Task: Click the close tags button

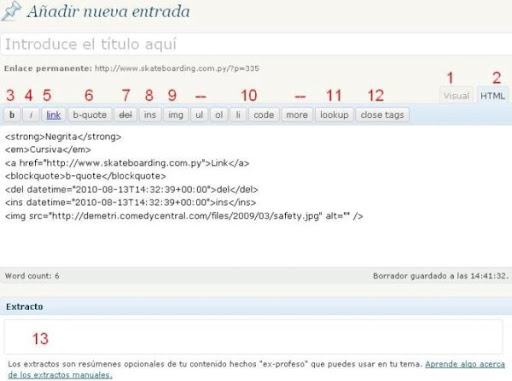Action: (x=382, y=115)
